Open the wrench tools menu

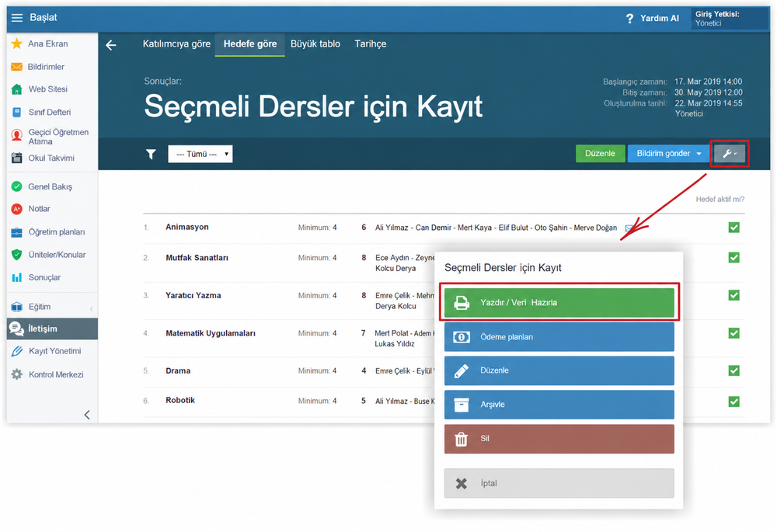tap(730, 154)
